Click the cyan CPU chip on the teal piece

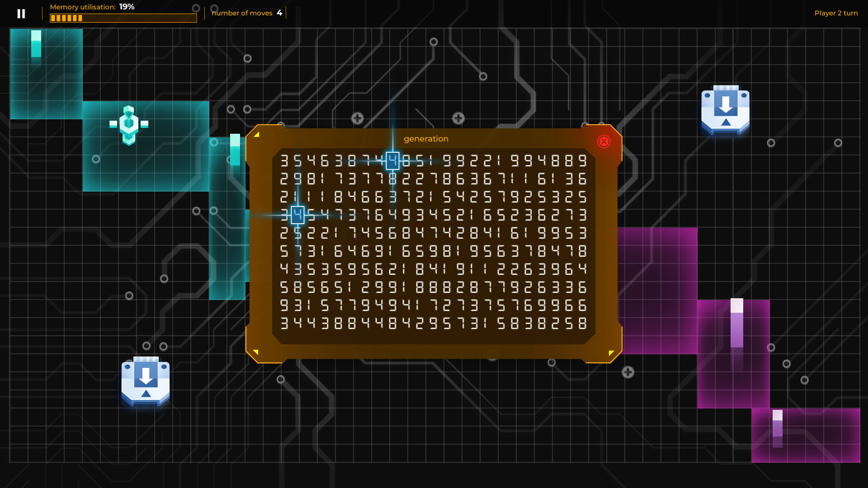129,123
